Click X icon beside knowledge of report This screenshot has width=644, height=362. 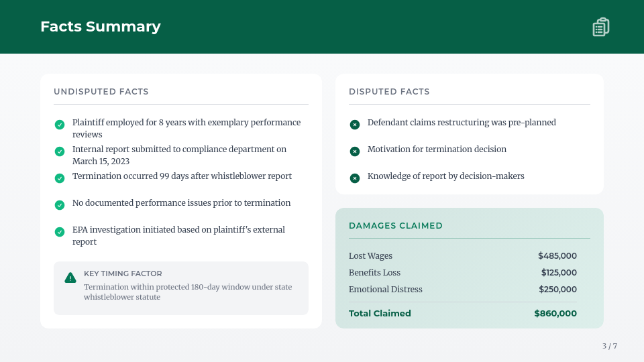coord(355,178)
